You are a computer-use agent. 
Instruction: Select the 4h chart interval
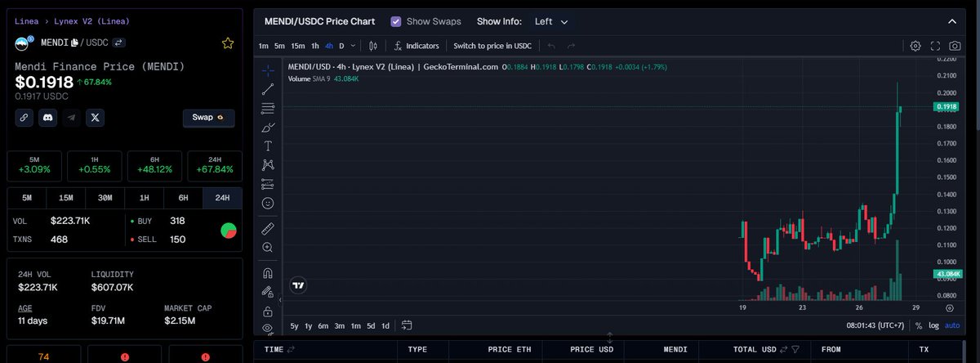pos(329,46)
